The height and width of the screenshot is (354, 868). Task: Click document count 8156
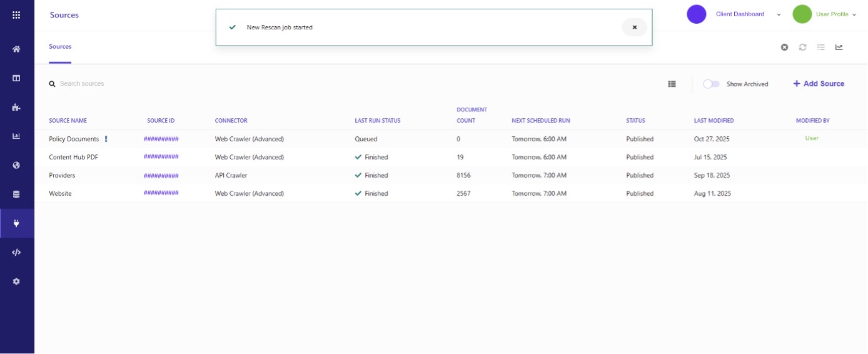(x=463, y=175)
